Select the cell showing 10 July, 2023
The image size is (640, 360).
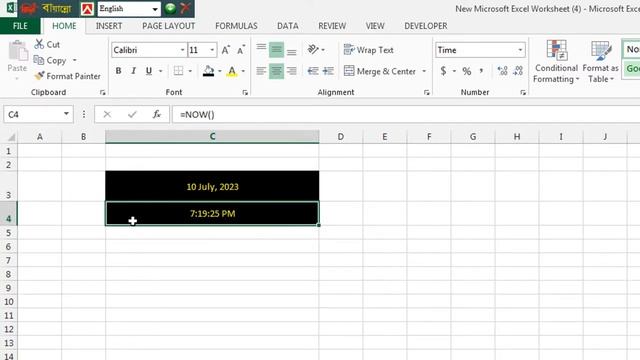212,186
